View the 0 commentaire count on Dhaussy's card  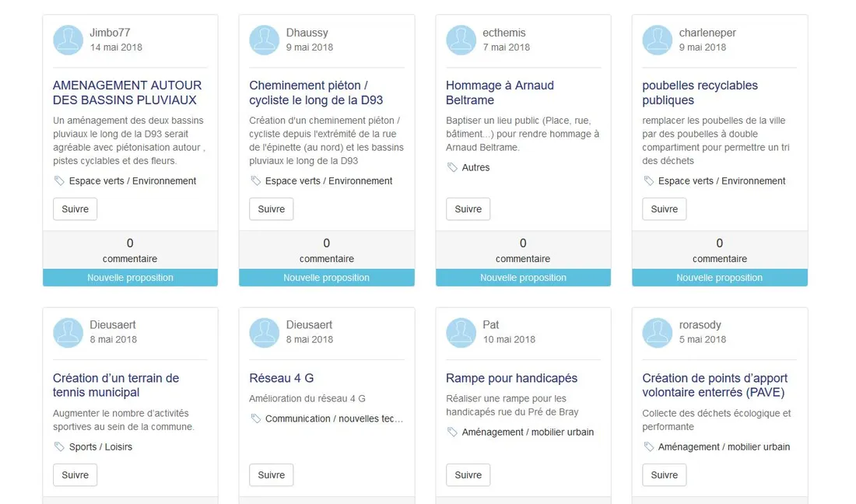pyautogui.click(x=326, y=250)
